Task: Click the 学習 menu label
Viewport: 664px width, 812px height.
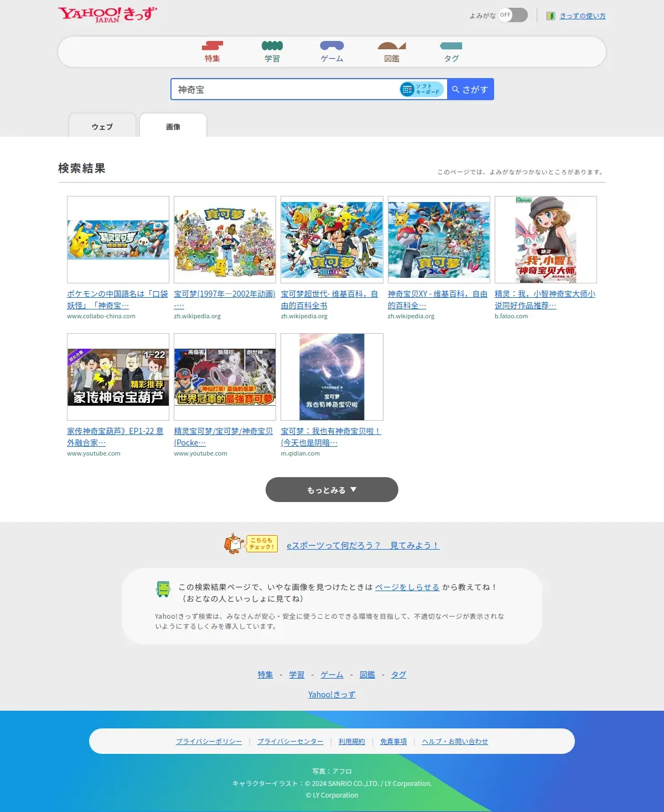Action: coord(272,59)
